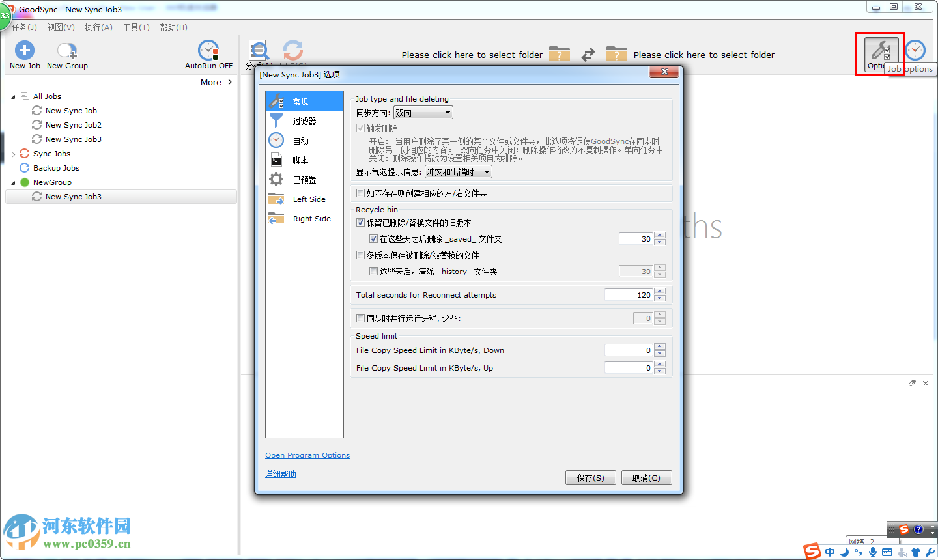Open the 视图(V) menu
The width and height of the screenshot is (938, 560).
[61, 27]
